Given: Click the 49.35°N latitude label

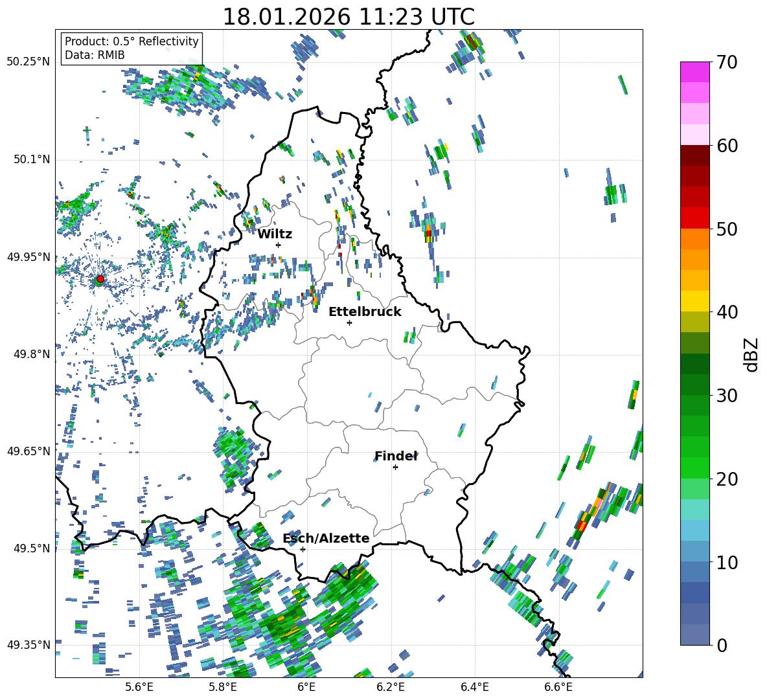Looking at the screenshot, I should [x=29, y=645].
